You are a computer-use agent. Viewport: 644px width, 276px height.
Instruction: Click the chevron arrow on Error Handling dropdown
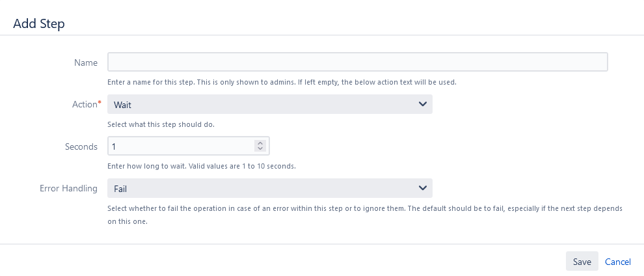pyautogui.click(x=422, y=188)
